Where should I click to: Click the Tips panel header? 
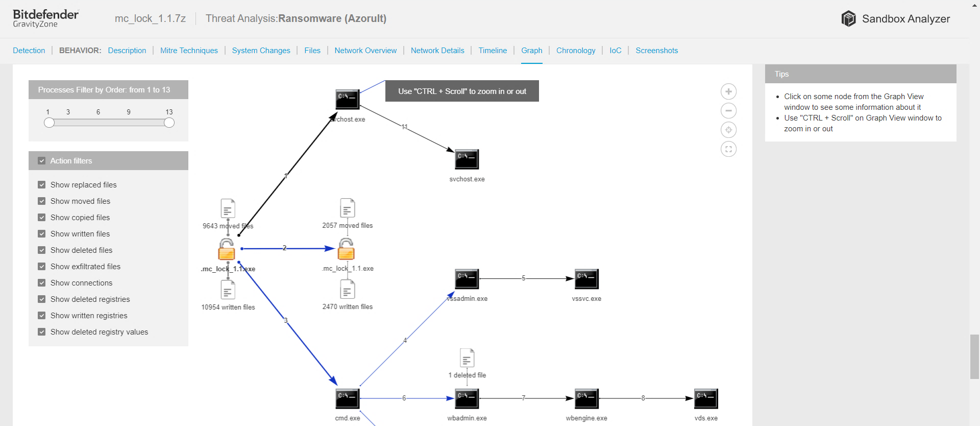[861, 74]
